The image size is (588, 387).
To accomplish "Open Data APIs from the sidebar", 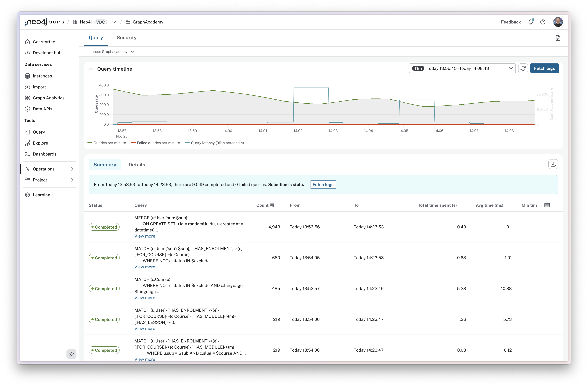I will pos(43,109).
